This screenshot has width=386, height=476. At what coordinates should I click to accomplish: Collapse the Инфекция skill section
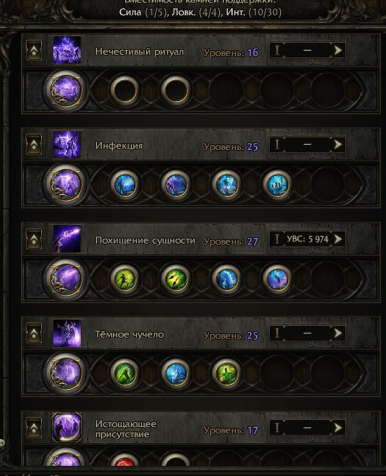pos(34,145)
